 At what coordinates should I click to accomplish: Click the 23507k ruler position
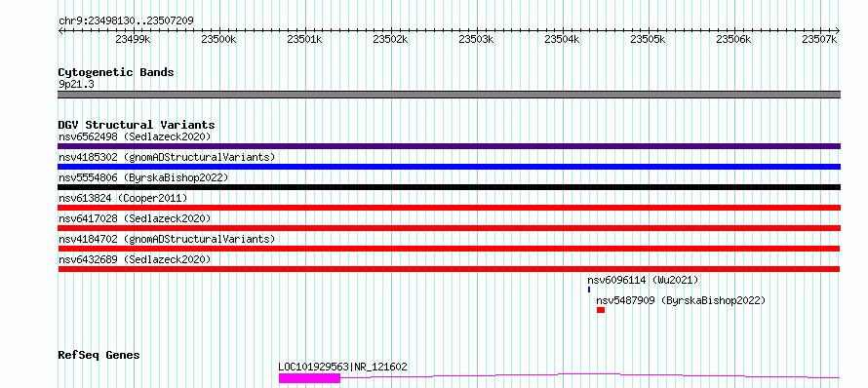[x=819, y=39]
